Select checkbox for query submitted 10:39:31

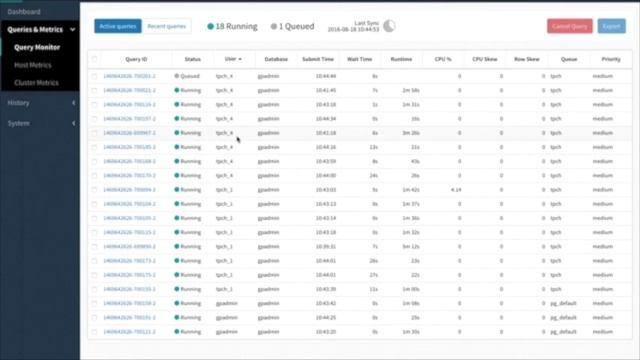click(94, 247)
